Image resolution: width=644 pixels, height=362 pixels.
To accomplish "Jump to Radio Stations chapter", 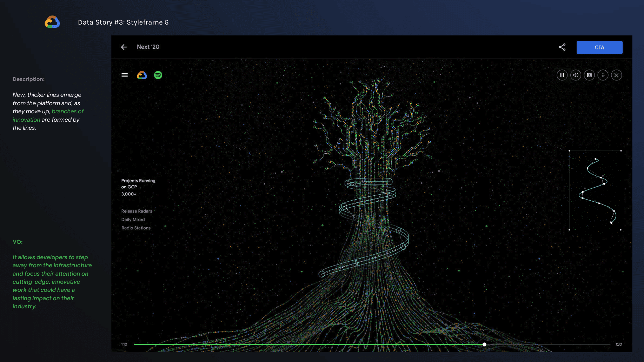I will [x=136, y=228].
